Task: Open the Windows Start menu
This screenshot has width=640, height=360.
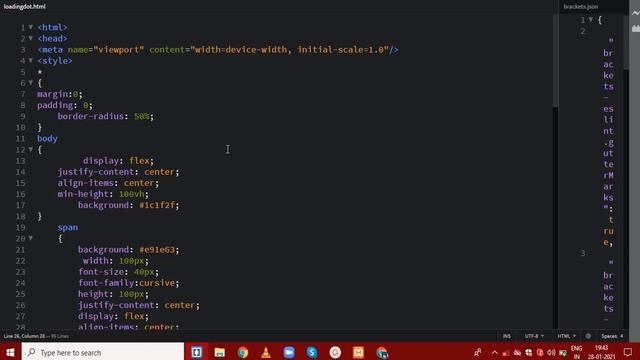Action: pos(10,352)
